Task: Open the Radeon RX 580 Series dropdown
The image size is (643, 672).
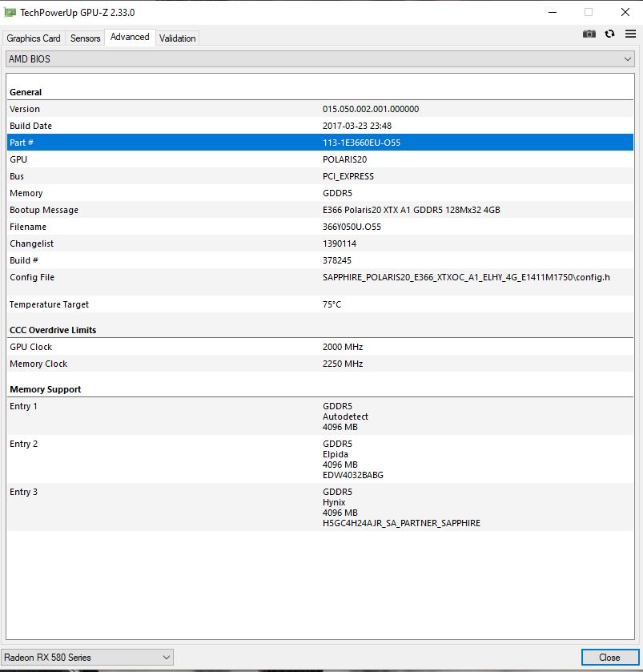Action: [x=87, y=657]
